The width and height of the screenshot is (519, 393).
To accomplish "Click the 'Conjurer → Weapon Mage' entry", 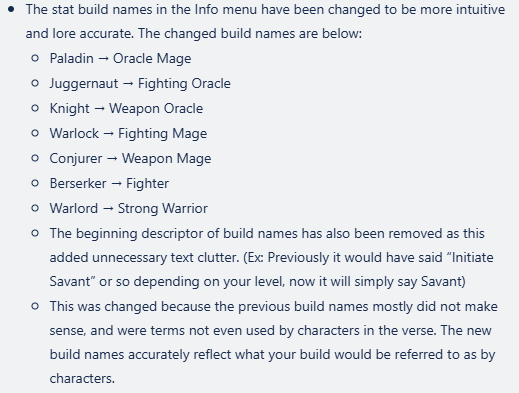I will pos(130,158).
